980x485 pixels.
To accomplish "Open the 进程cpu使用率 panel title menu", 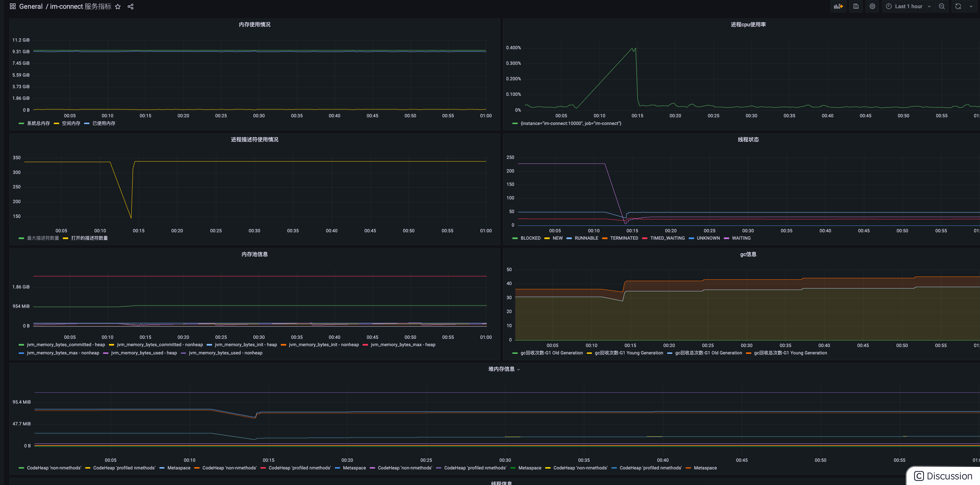I will pyautogui.click(x=748, y=24).
